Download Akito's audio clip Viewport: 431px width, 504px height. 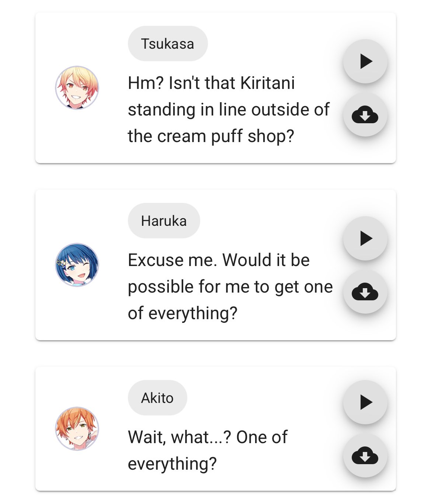click(x=365, y=456)
